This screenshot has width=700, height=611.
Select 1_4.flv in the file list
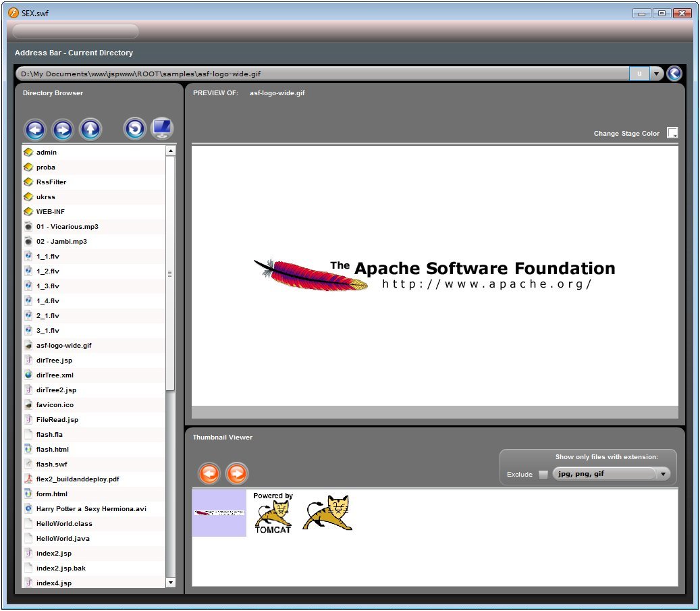[93, 300]
